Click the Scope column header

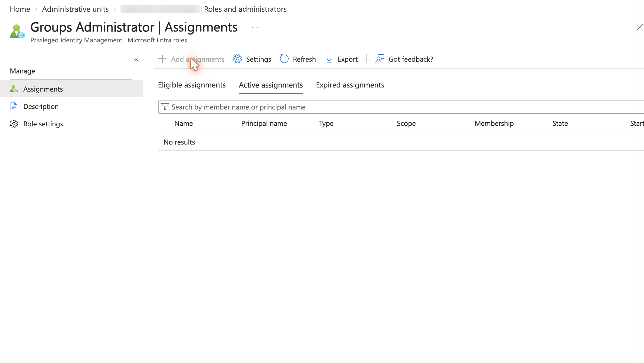click(406, 123)
